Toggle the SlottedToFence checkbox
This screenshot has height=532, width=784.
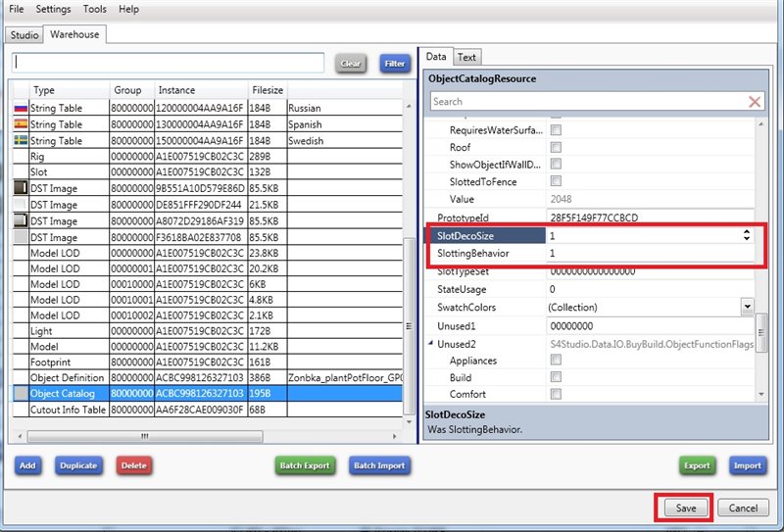coord(556,182)
